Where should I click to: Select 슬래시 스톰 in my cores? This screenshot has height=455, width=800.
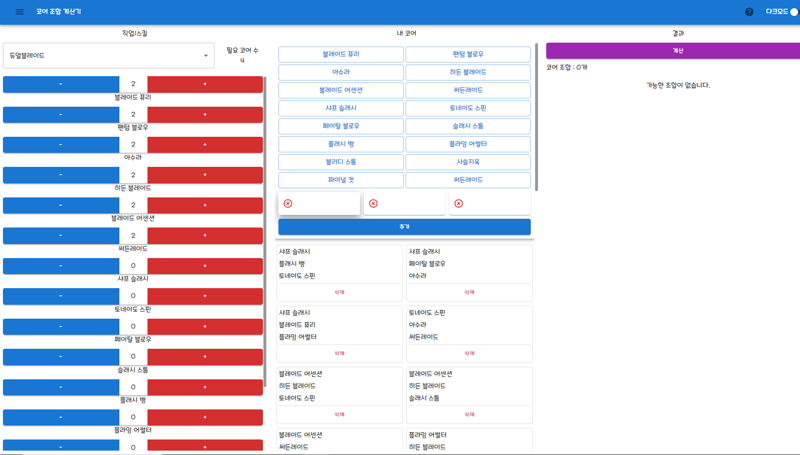(468, 126)
